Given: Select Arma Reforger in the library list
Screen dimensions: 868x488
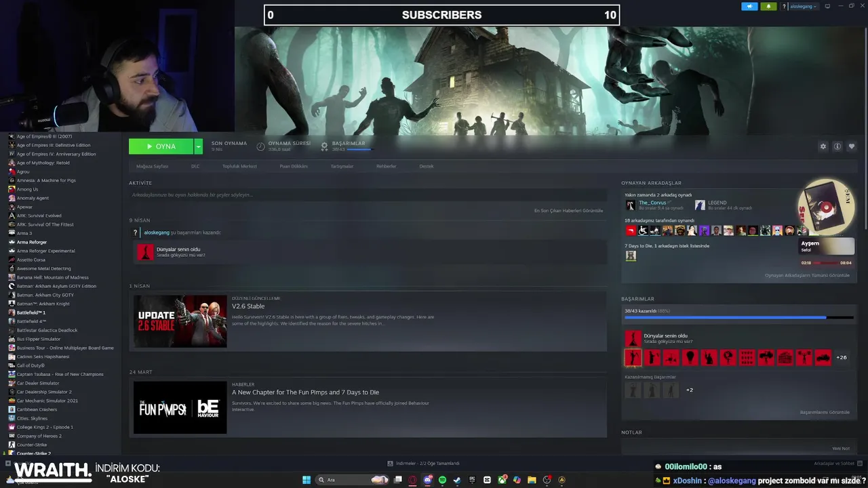Looking at the screenshot, I should coord(32,242).
